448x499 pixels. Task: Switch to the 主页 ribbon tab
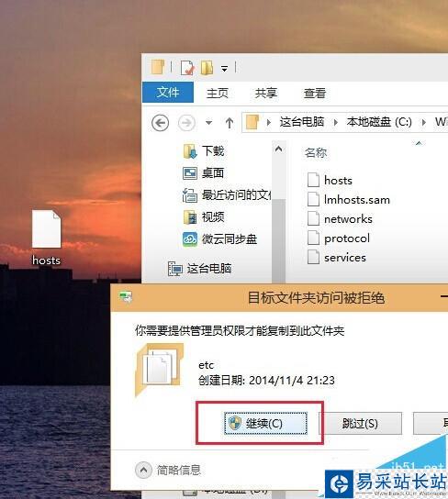click(218, 93)
